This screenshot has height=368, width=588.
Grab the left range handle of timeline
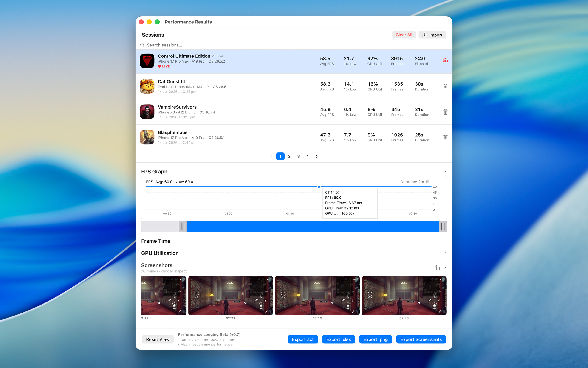pos(183,226)
